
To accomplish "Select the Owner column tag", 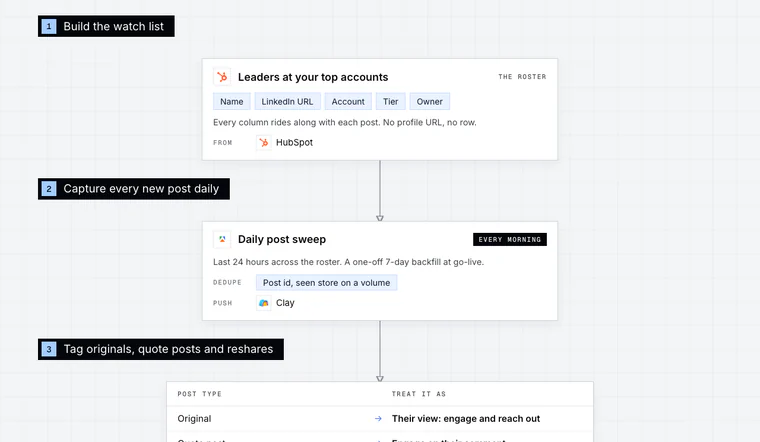I will click(429, 101).
